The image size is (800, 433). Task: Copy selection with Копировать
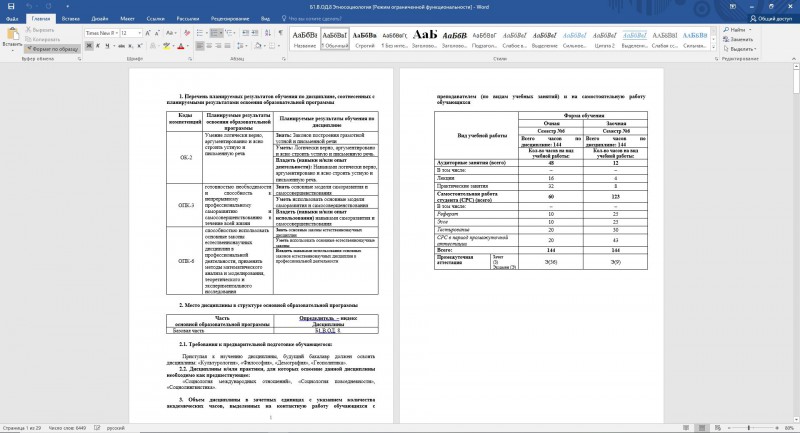tap(42, 39)
